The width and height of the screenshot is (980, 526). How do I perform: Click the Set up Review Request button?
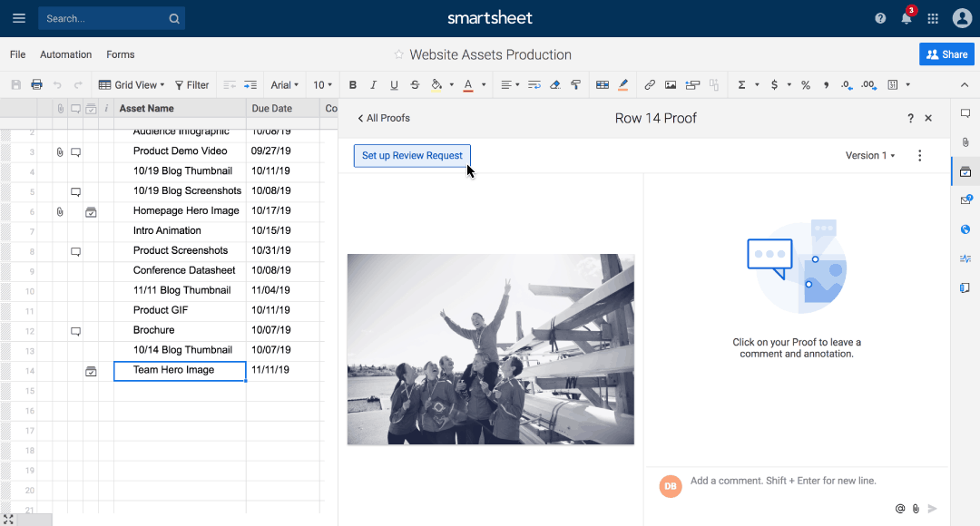412,155
